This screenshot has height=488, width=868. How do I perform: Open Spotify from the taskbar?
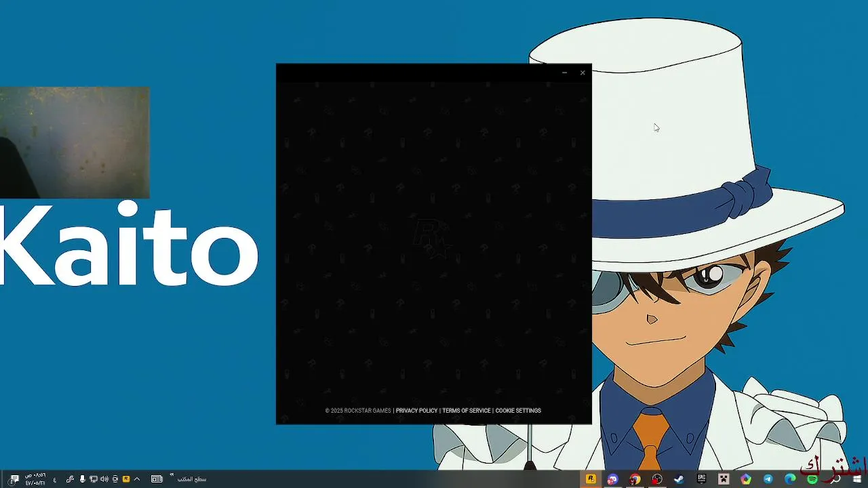[x=812, y=479]
